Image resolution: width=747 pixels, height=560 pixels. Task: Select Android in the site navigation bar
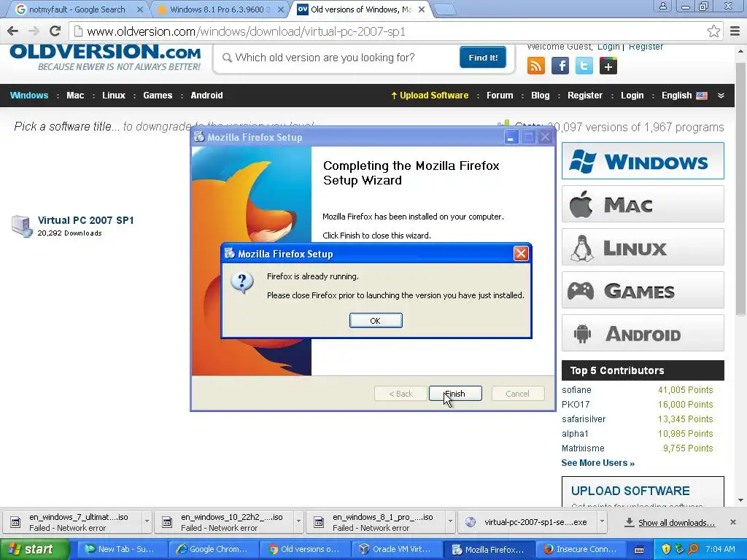click(x=206, y=96)
